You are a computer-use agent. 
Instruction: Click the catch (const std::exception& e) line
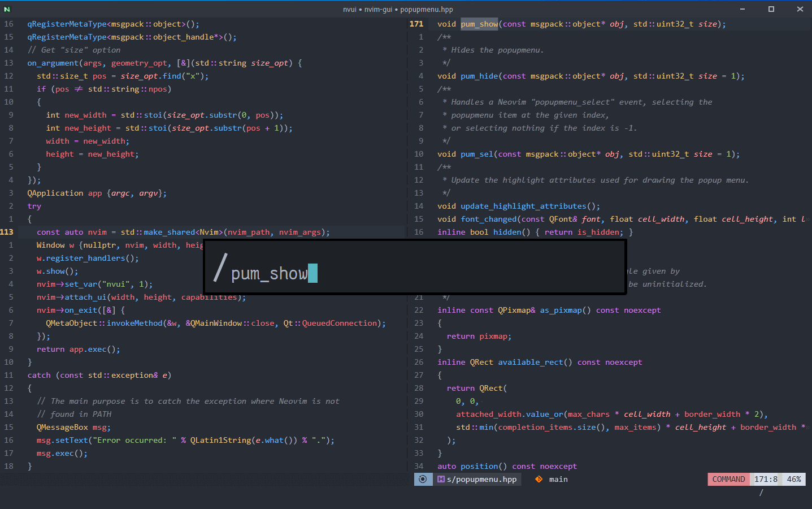pos(99,375)
